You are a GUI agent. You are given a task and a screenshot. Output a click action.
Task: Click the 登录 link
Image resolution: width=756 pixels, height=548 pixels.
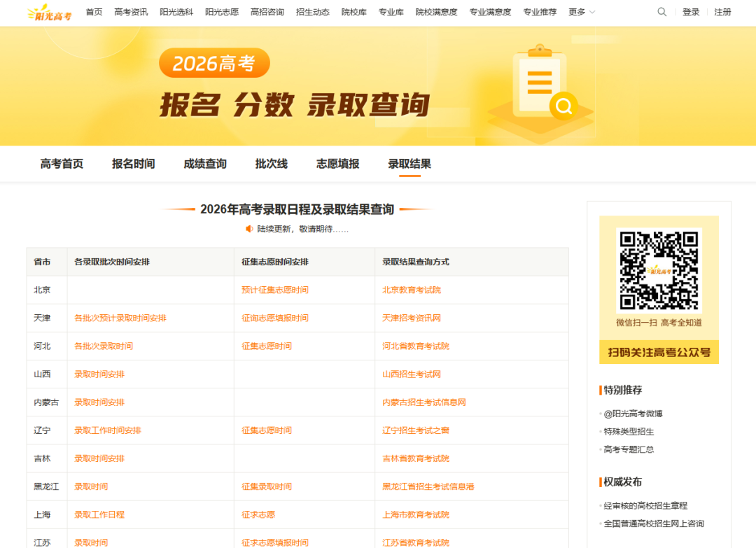pos(691,12)
